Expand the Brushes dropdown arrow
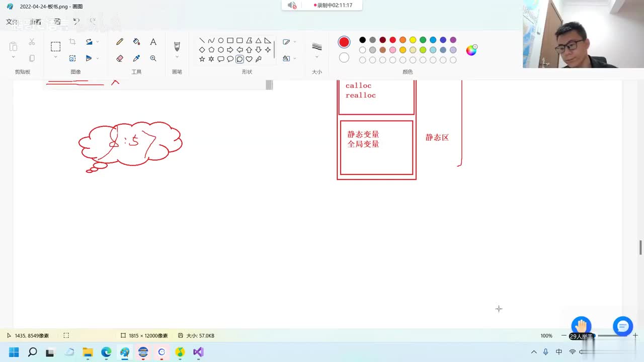Viewport: 644px width, 362px height. pos(177,57)
